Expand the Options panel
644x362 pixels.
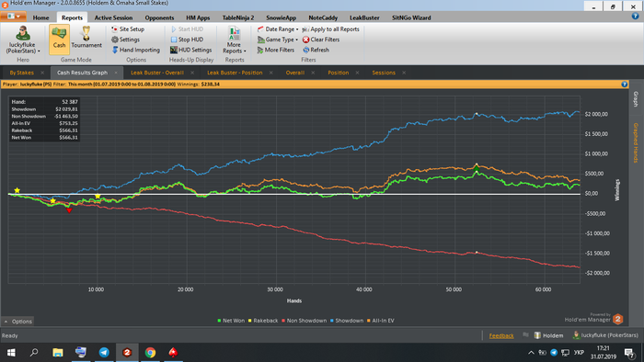coord(17,322)
